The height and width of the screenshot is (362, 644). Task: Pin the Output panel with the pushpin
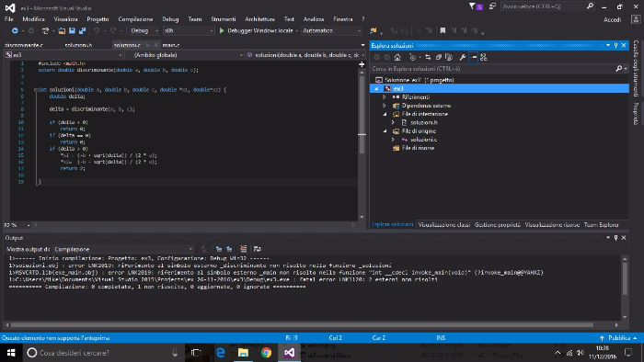(615, 238)
